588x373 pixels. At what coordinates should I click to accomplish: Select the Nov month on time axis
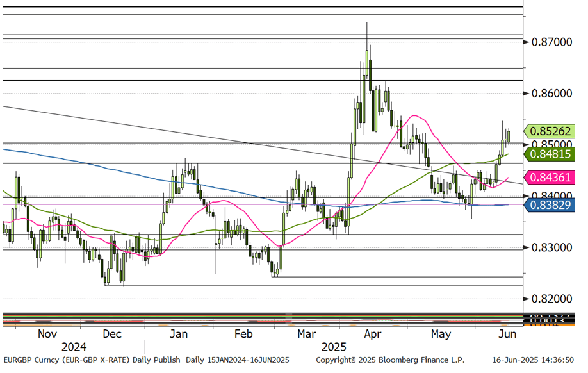coord(48,334)
